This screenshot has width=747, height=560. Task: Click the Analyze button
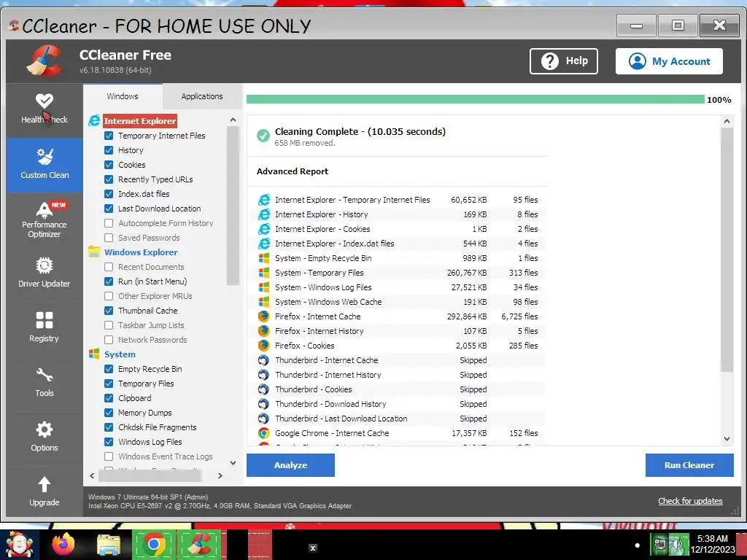290,465
